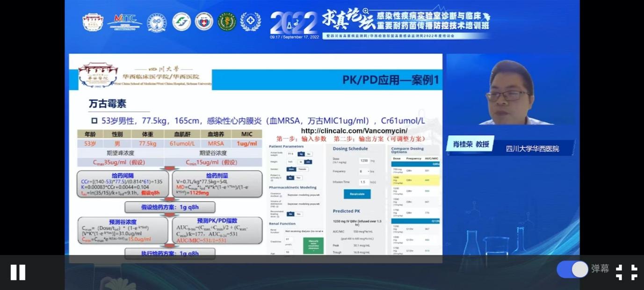644x290 pixels.
Task: Click the laurel wreath medical cross logo
Action: pyautogui.click(x=251, y=22)
